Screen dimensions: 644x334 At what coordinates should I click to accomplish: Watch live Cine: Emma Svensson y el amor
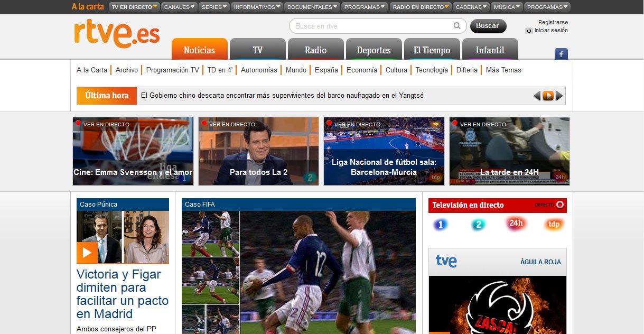click(133, 151)
